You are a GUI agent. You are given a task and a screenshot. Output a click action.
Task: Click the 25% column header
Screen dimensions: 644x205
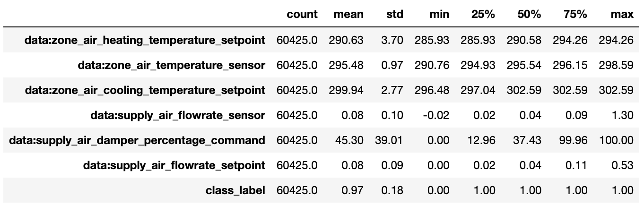[483, 15]
